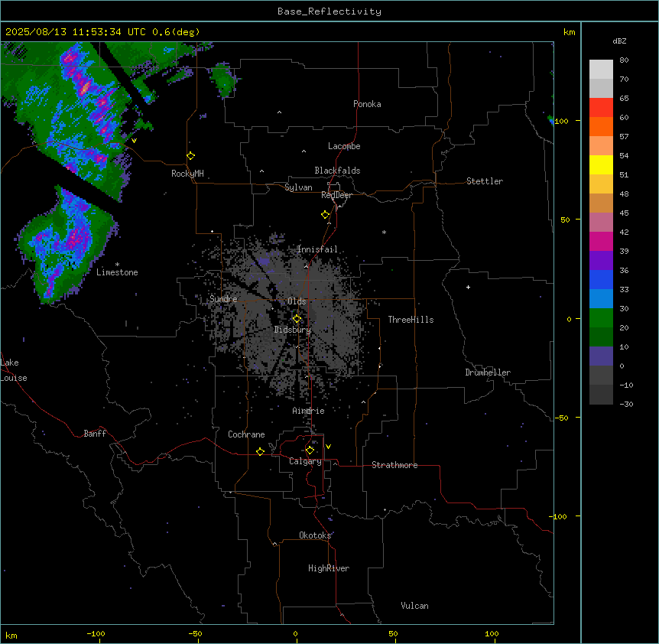The width and height of the screenshot is (659, 644).
Task: Click the Vulcan label
Action: pyautogui.click(x=415, y=606)
